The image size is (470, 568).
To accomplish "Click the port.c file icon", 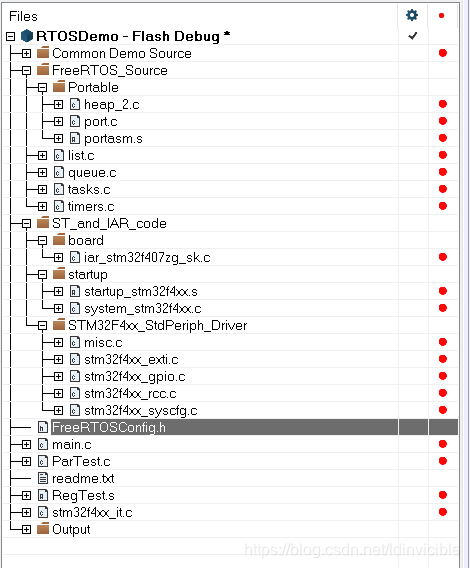I will pos(75,121).
